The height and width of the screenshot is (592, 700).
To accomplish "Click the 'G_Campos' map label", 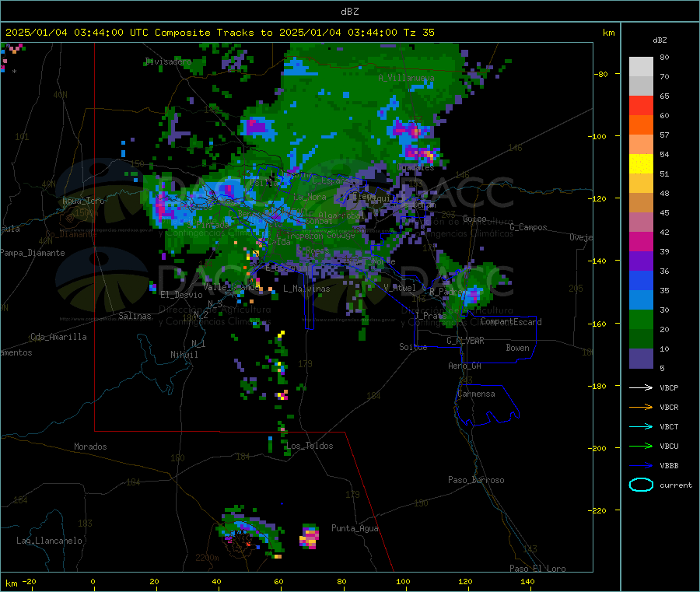I will (528, 227).
